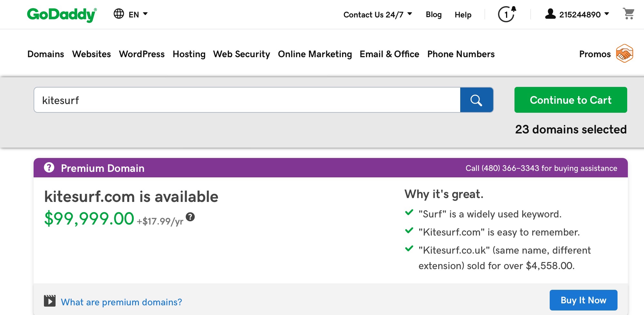
Task: Open the Online Marketing menu
Action: coord(315,54)
